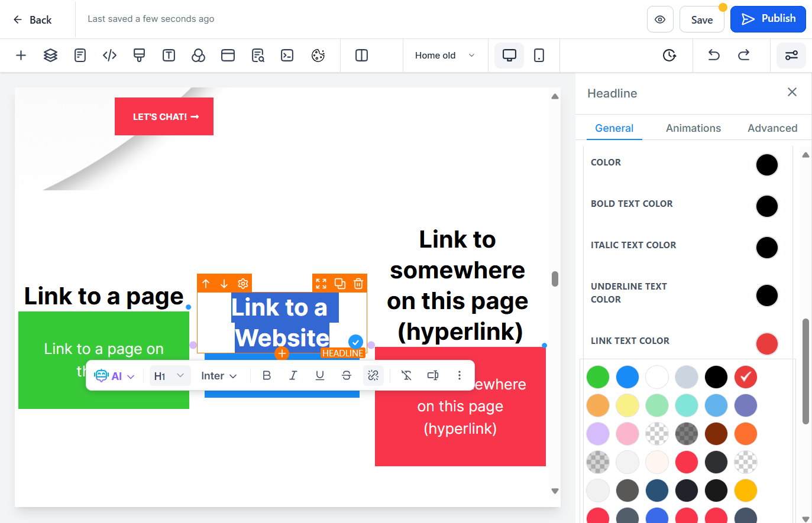
Task: Open the H1 heading level dropdown
Action: click(170, 376)
